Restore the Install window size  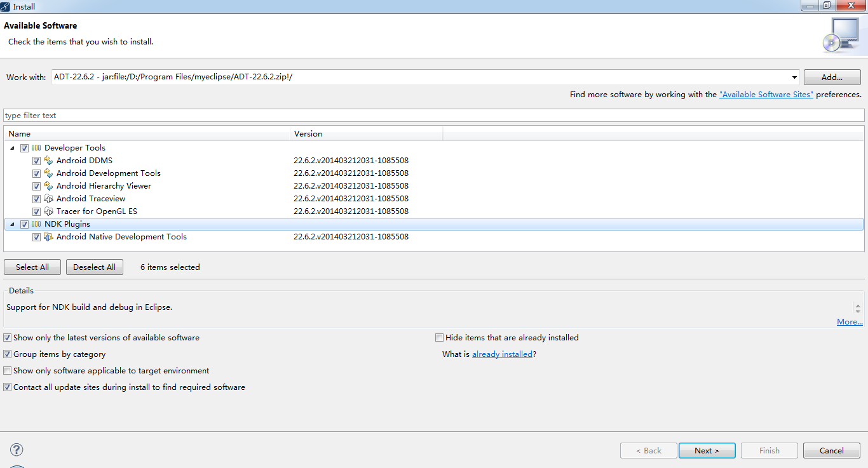(826, 6)
